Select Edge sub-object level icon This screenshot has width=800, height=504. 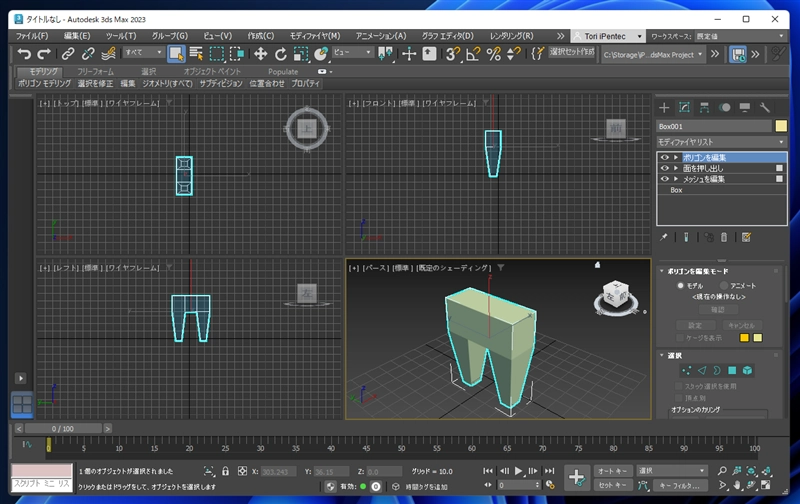(702, 370)
